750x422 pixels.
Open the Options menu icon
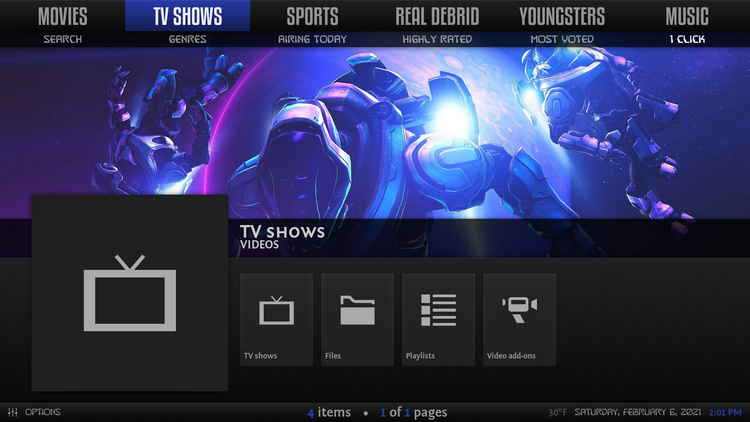point(13,412)
